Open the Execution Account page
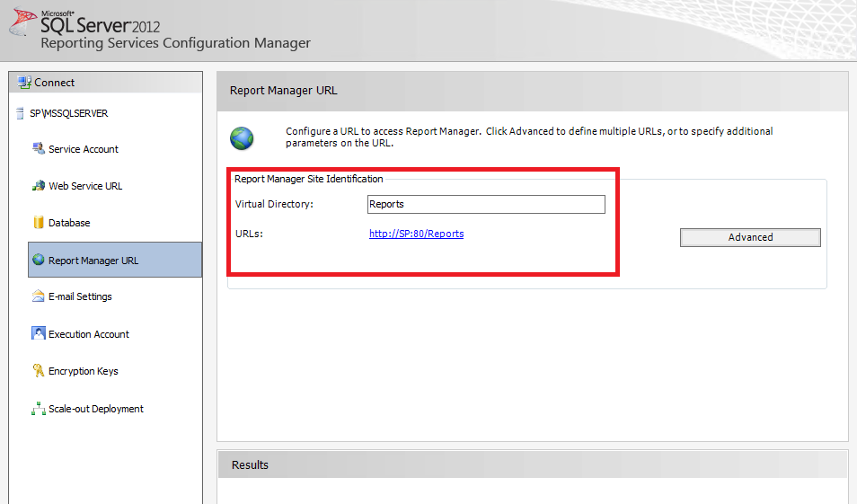This screenshot has height=504, width=857. 89,334
